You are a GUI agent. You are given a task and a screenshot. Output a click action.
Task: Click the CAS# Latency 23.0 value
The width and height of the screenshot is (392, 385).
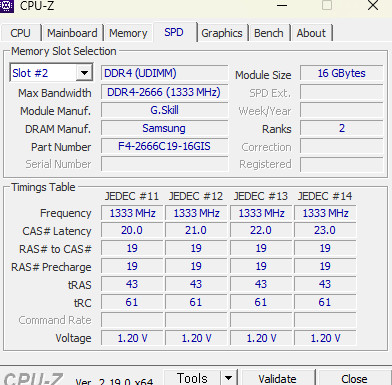tap(325, 230)
